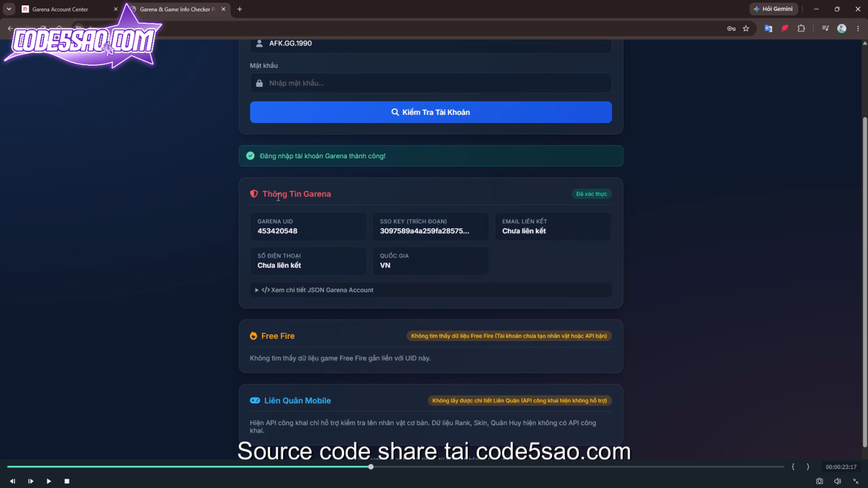The width and height of the screenshot is (868, 488).
Task: Open the Extensions puzzle icon
Action: point(801,29)
